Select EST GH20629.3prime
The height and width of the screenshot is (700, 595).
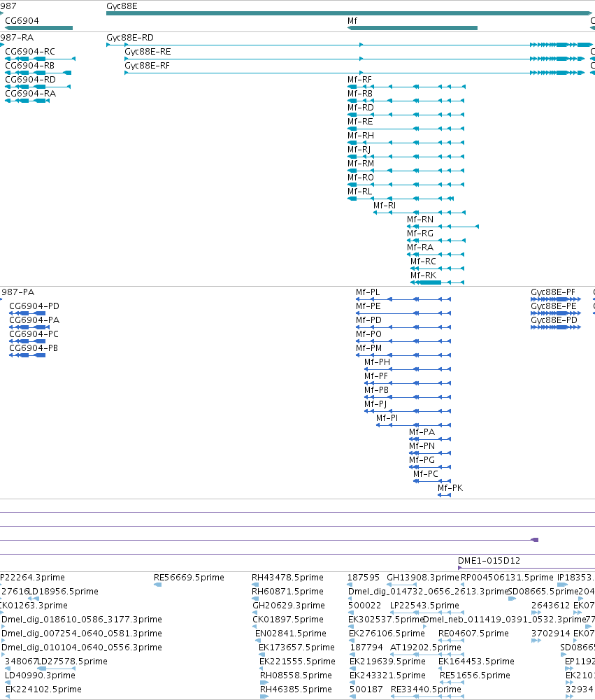289,606
